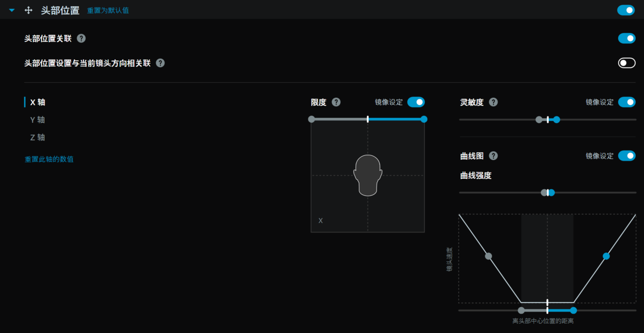Click the move arrows icon beside 头部位置
This screenshot has height=333, width=644.
[29, 10]
